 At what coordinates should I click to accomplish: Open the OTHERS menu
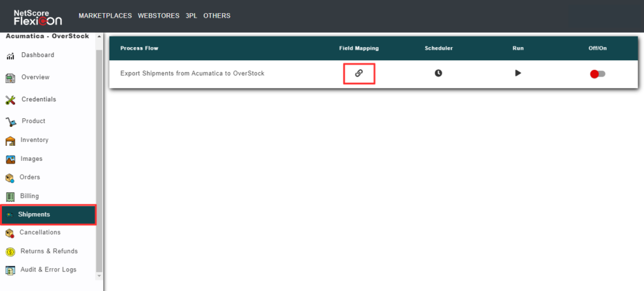[x=217, y=16]
